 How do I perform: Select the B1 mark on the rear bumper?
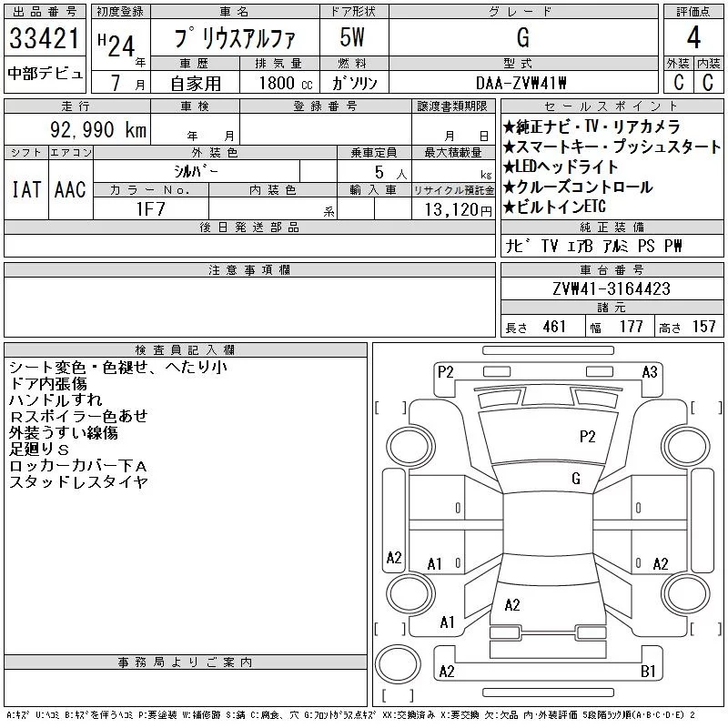tap(648, 671)
